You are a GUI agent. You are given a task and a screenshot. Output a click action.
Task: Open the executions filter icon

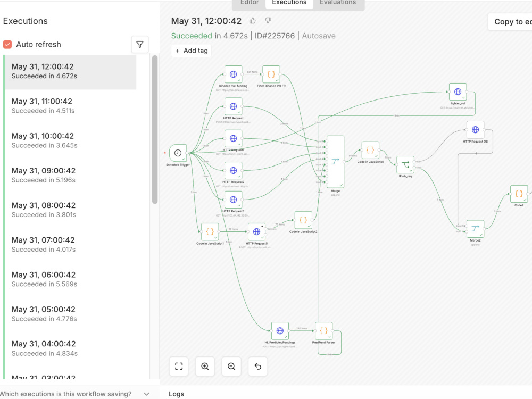click(x=140, y=45)
